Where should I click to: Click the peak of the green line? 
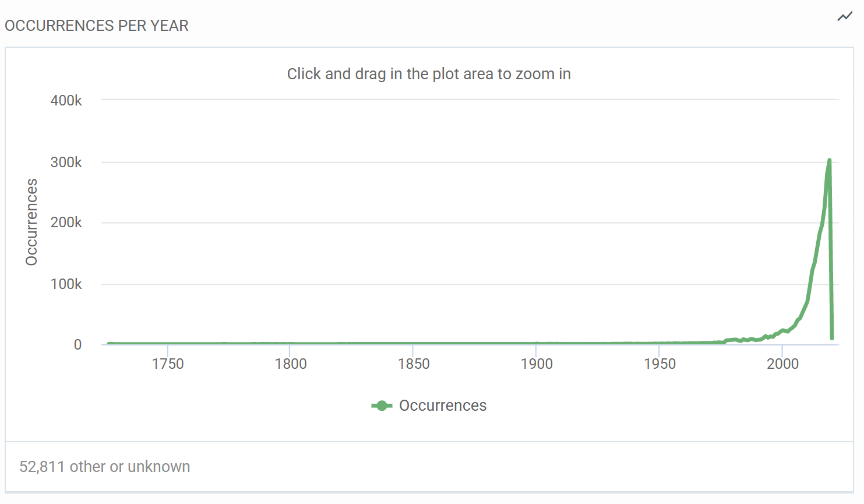[829, 160]
